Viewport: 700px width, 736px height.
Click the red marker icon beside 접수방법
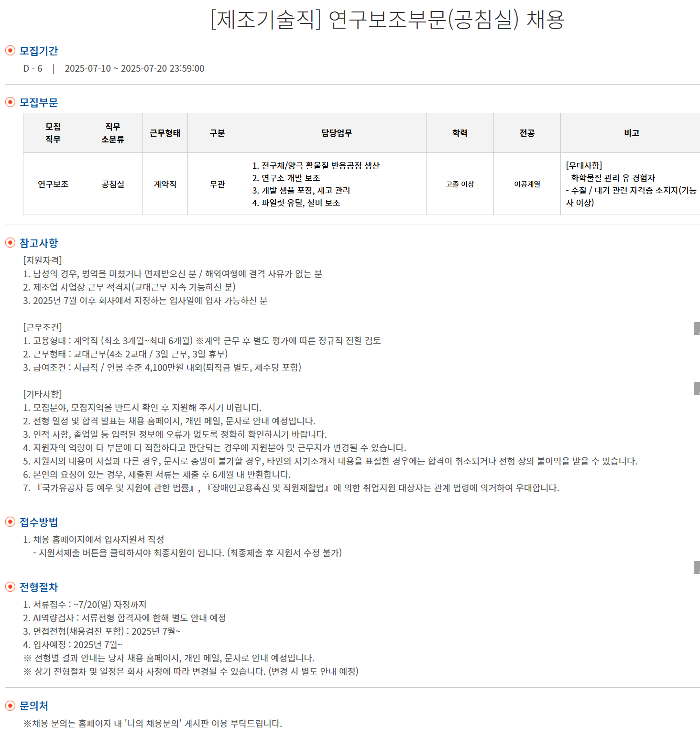coord(9,523)
